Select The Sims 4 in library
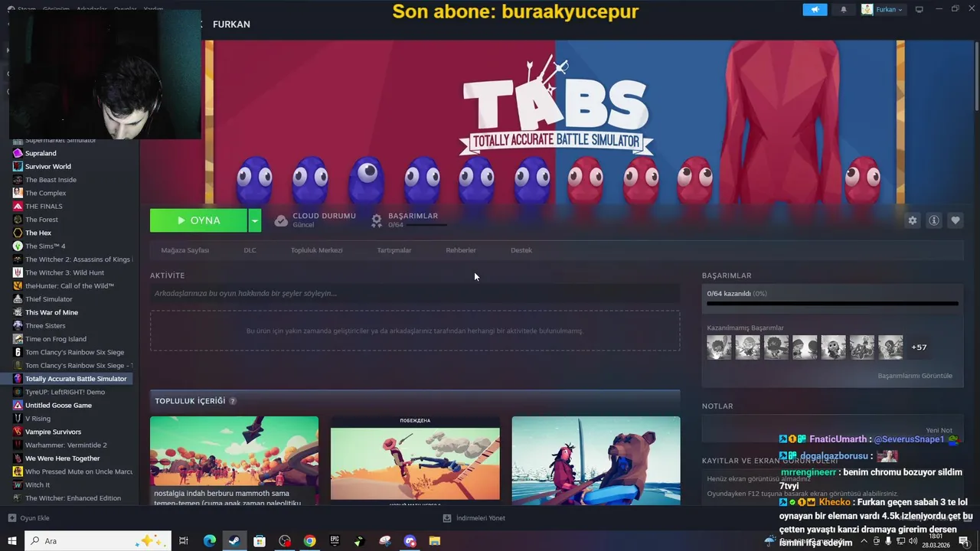980x551 pixels. 45,246
